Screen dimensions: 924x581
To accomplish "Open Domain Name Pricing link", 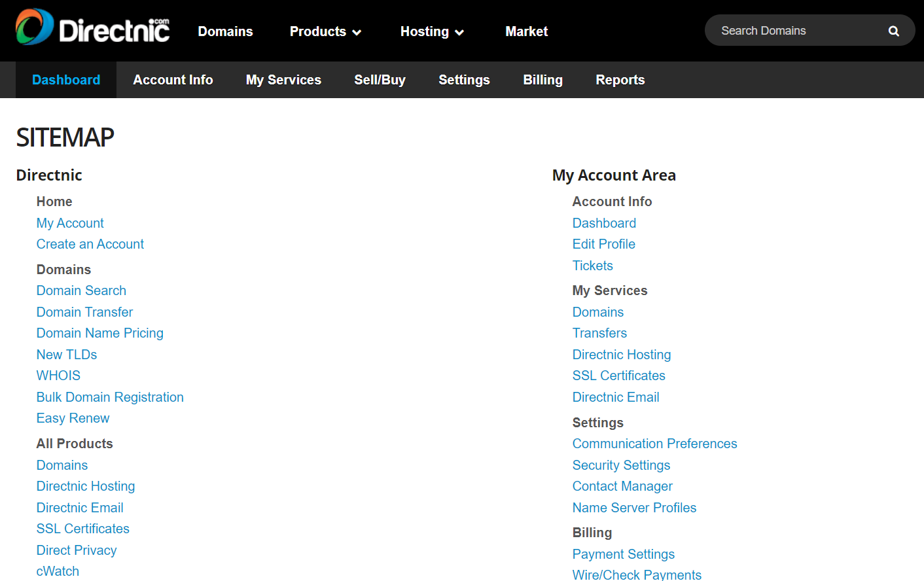I will 99,333.
